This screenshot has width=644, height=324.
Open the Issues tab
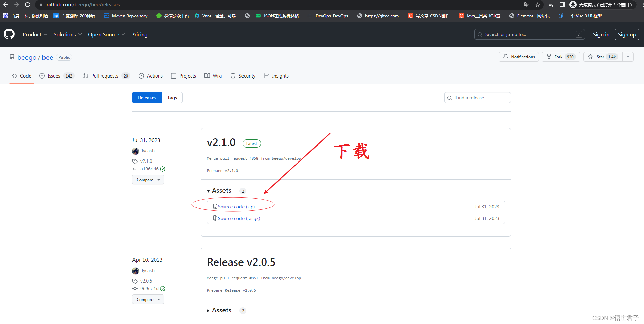(x=56, y=76)
